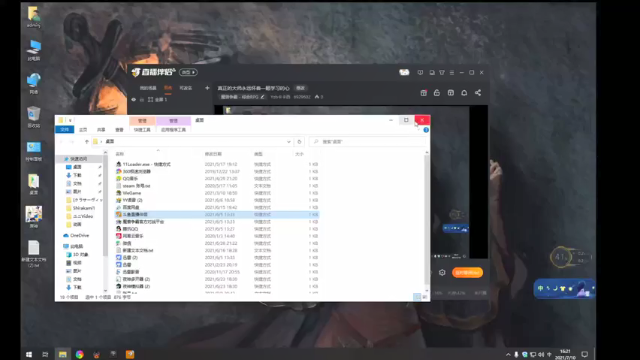Click the share icon in streaming app

tap(478, 93)
